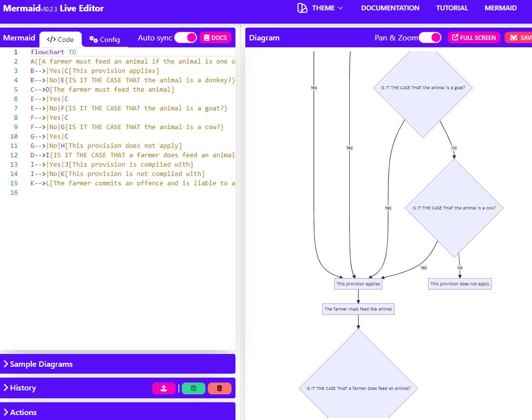Open the DOCS button
The width and height of the screenshot is (532, 420).
click(215, 37)
